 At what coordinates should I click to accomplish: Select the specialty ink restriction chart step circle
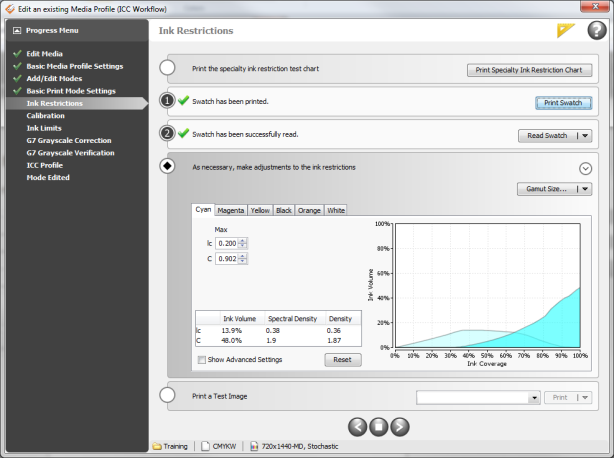[168, 69]
